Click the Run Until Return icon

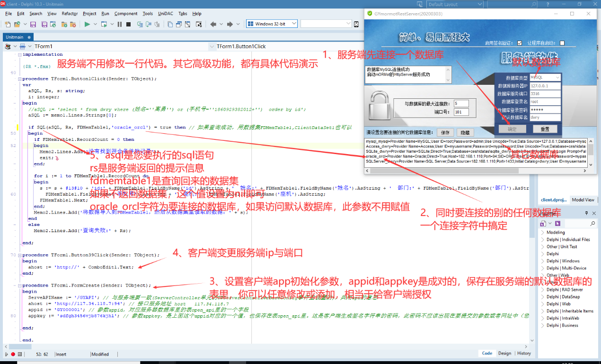(157, 24)
